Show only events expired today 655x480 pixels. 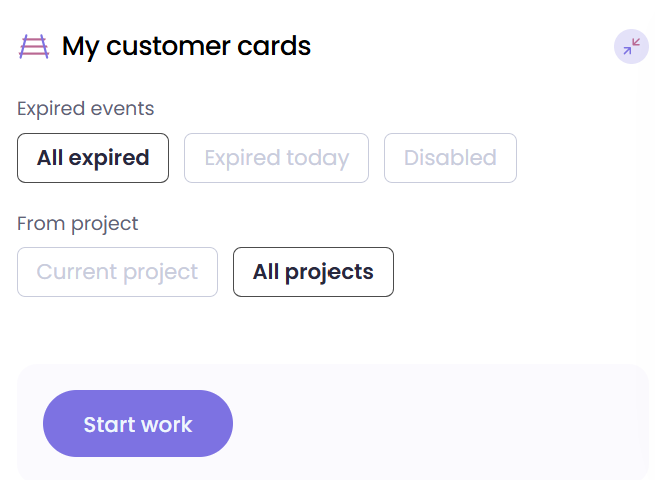pyautogui.click(x=276, y=158)
